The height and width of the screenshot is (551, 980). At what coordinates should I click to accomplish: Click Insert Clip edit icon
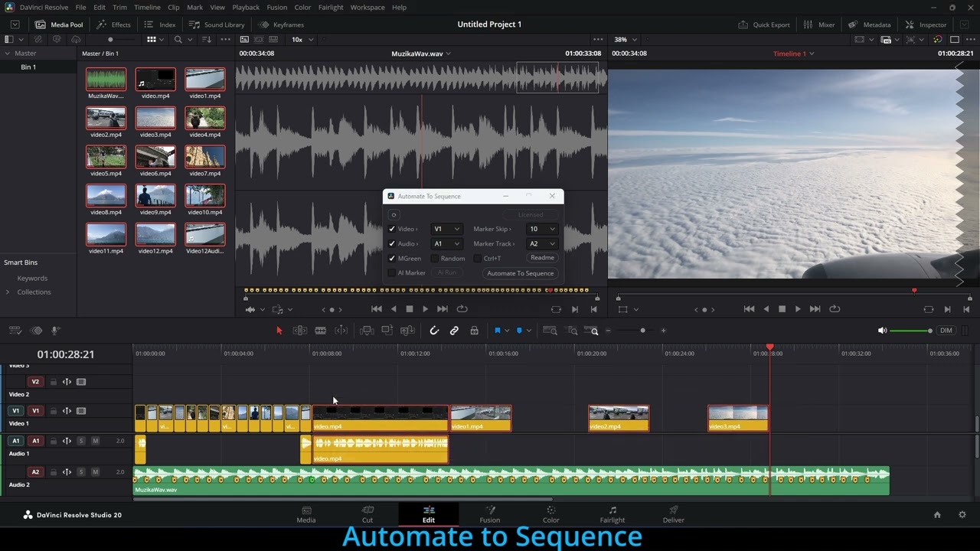pyautogui.click(x=367, y=331)
